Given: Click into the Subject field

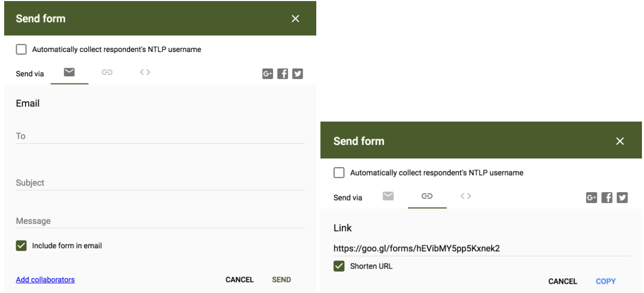Looking at the screenshot, I should pyautogui.click(x=160, y=183).
